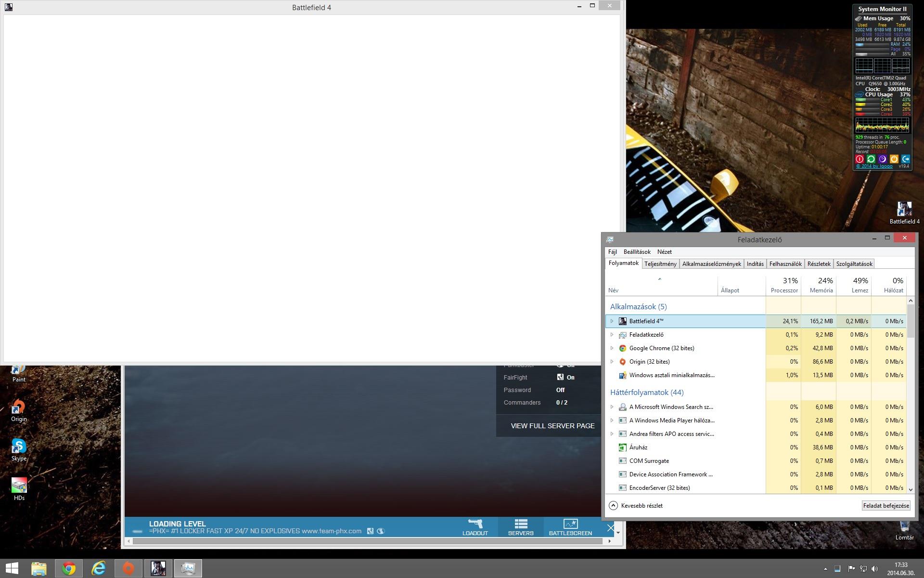This screenshot has height=578, width=924.
Task: Open the Beállítások menu
Action: click(637, 252)
